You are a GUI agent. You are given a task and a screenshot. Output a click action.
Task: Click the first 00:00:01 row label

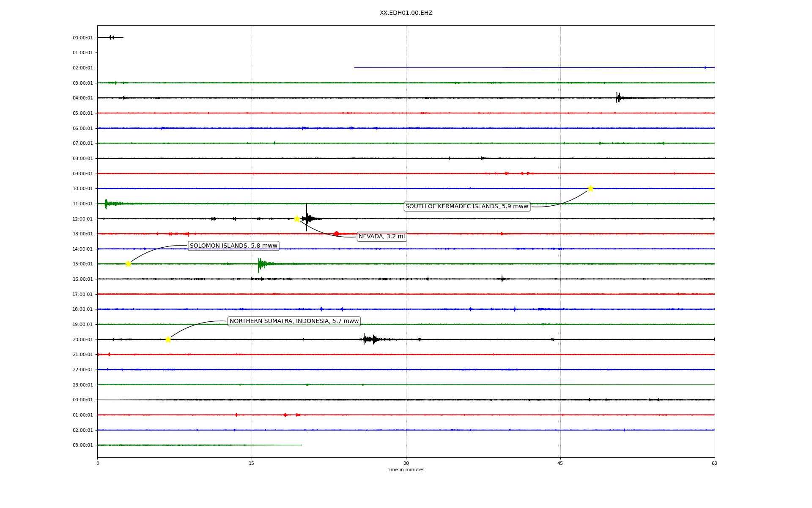click(82, 38)
